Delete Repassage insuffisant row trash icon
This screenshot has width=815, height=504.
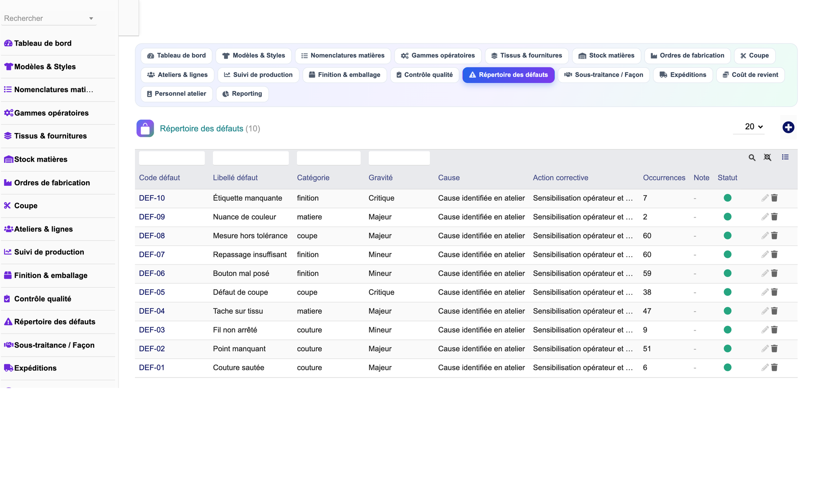pos(774,255)
